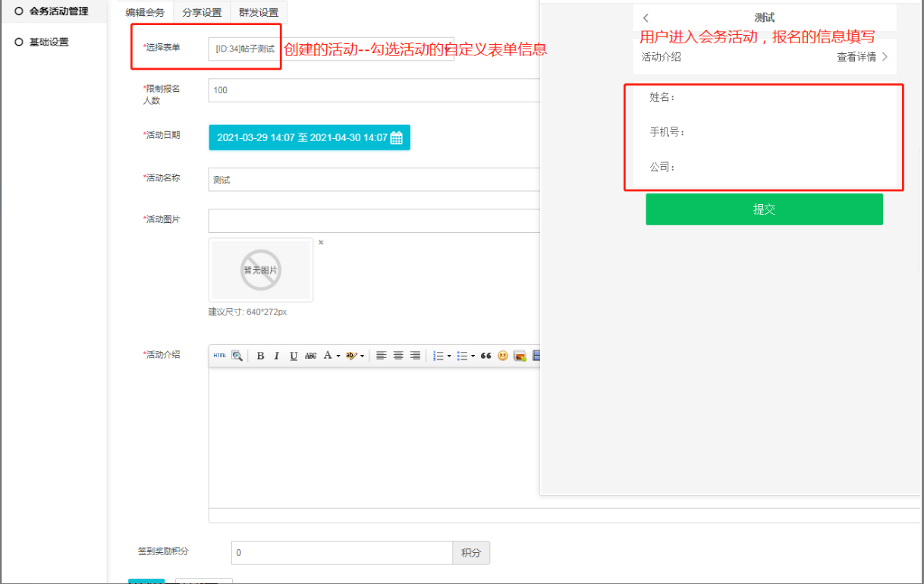The width and height of the screenshot is (924, 584).
Task: Select 基础设置 in the sidebar
Action: 49,42
